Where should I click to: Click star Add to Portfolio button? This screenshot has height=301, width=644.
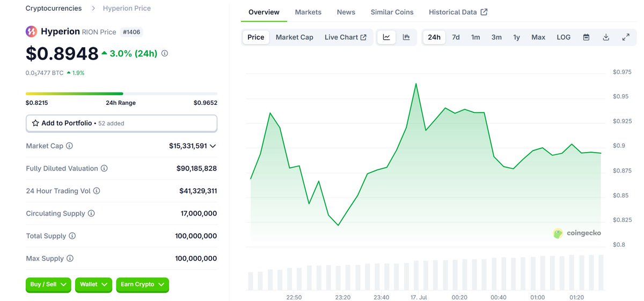click(121, 123)
